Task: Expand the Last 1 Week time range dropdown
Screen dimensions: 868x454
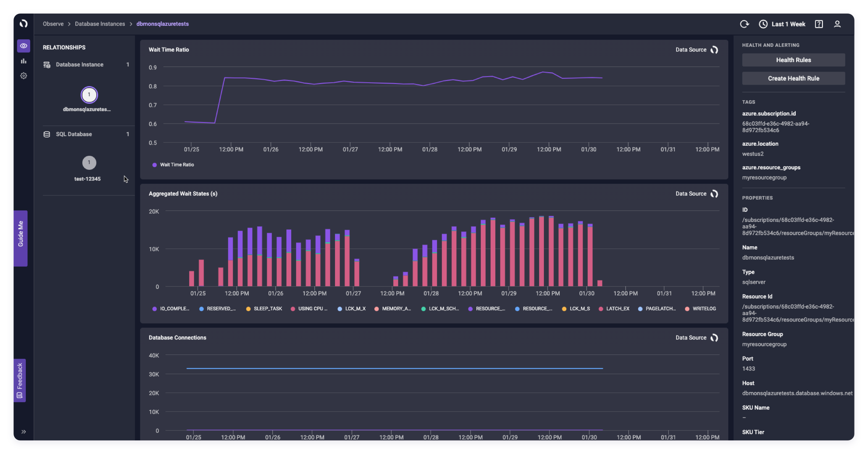Action: pyautogui.click(x=782, y=24)
